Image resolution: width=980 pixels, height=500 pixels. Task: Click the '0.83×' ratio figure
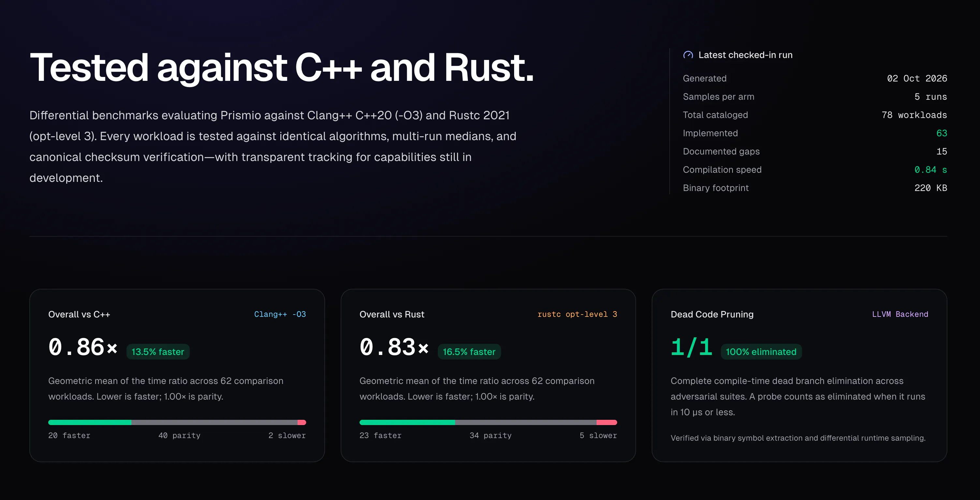click(394, 347)
